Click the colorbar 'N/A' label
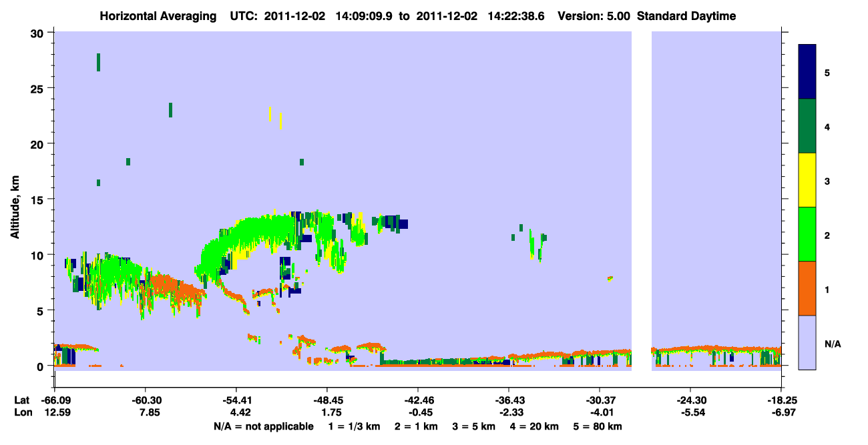Viewport: 868px width, 445px height. [833, 344]
